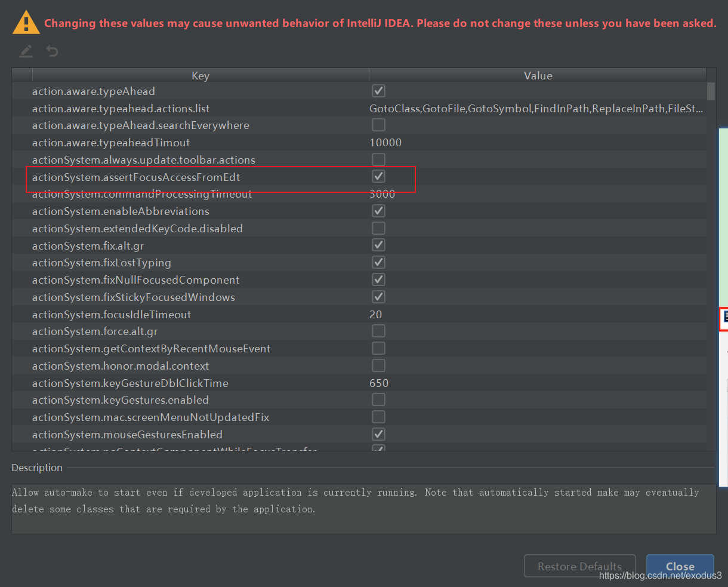Click the Description text area
This screenshot has width=728, height=587.
click(363, 509)
